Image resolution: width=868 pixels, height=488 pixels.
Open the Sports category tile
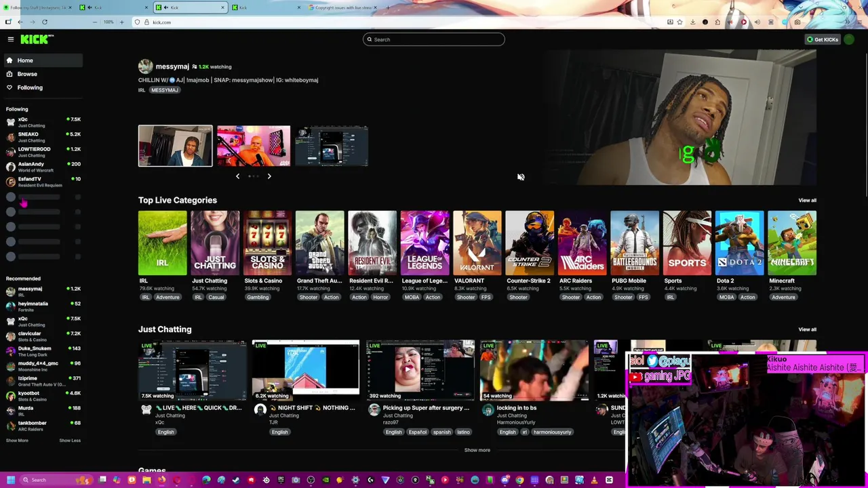(x=687, y=243)
